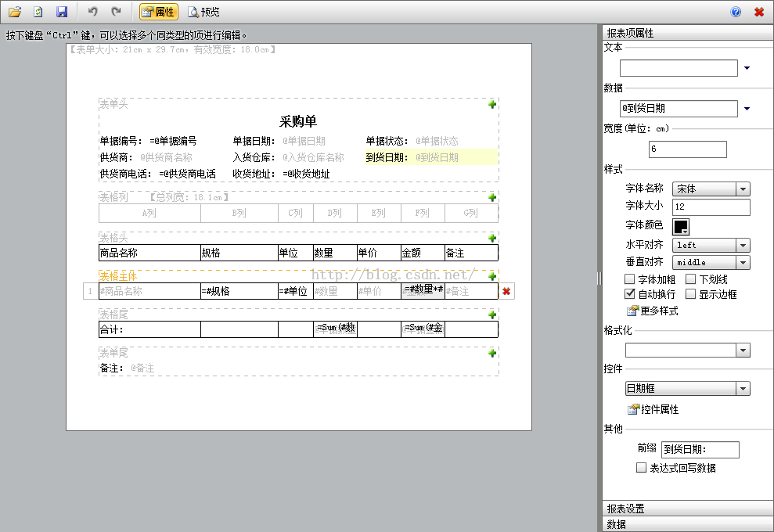Click the 宽度 width input field
Screen dimensions: 774x532
point(688,149)
